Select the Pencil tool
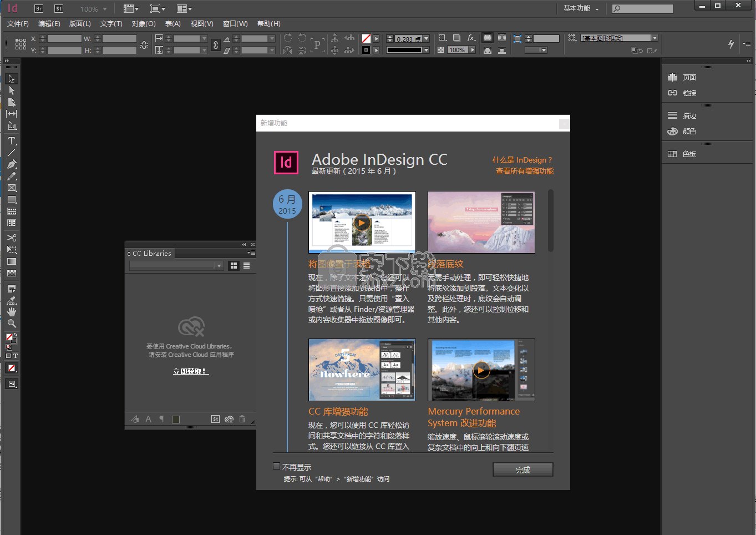 coord(12,176)
